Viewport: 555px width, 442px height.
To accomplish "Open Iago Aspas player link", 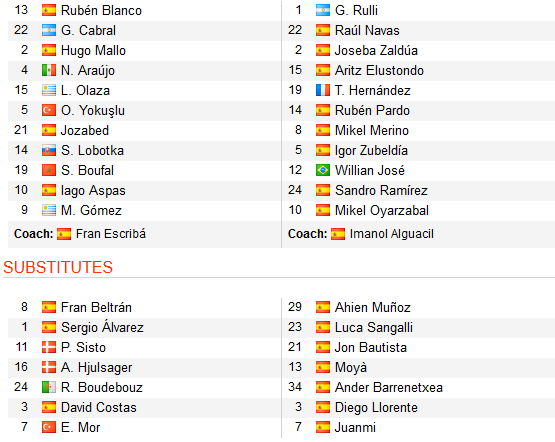I will coord(93,191).
